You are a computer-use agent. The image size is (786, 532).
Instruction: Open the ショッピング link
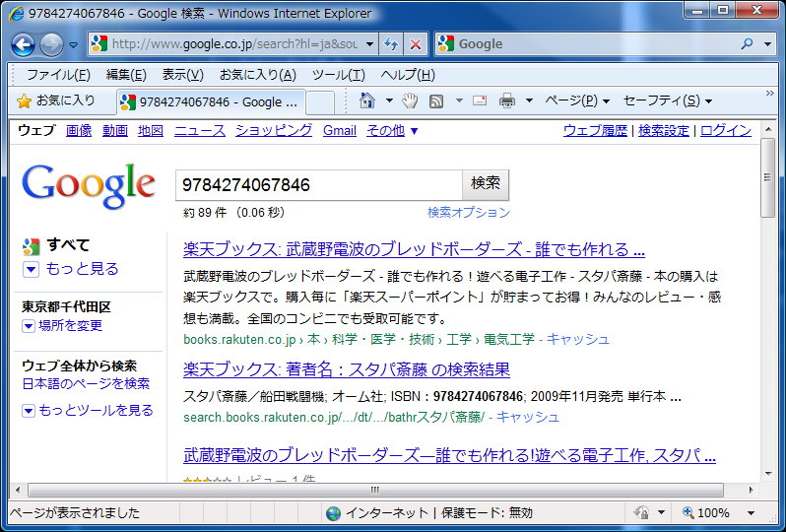[274, 131]
